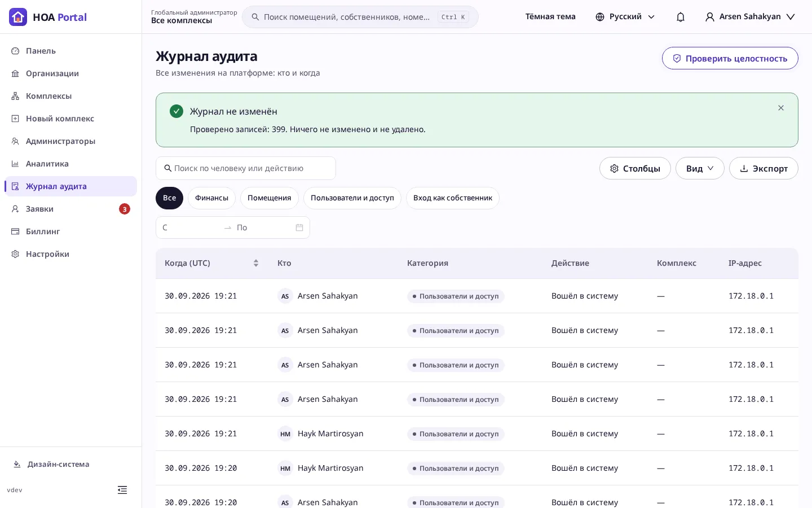
Task: Dismiss the green integrity alert
Action: [x=781, y=108]
